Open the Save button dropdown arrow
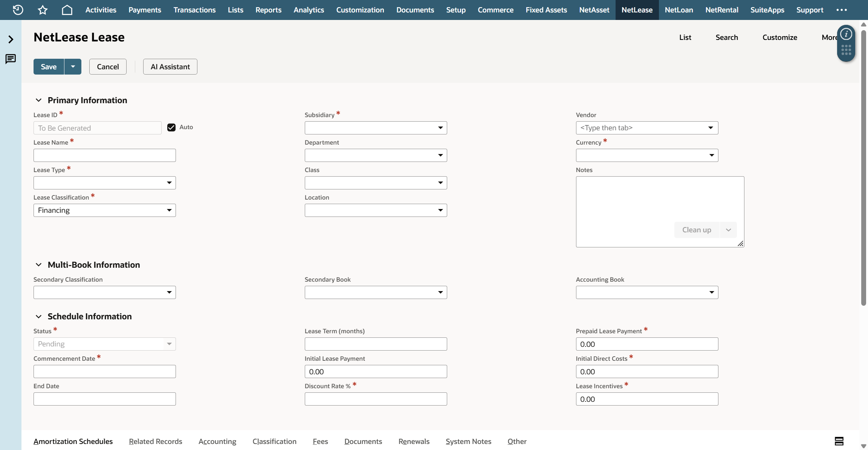The image size is (868, 450). (73, 67)
